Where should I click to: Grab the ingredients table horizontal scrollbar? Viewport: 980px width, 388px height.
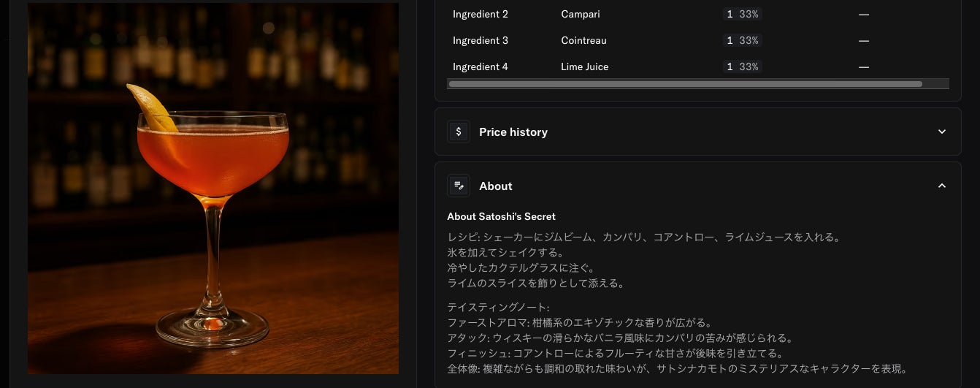685,84
